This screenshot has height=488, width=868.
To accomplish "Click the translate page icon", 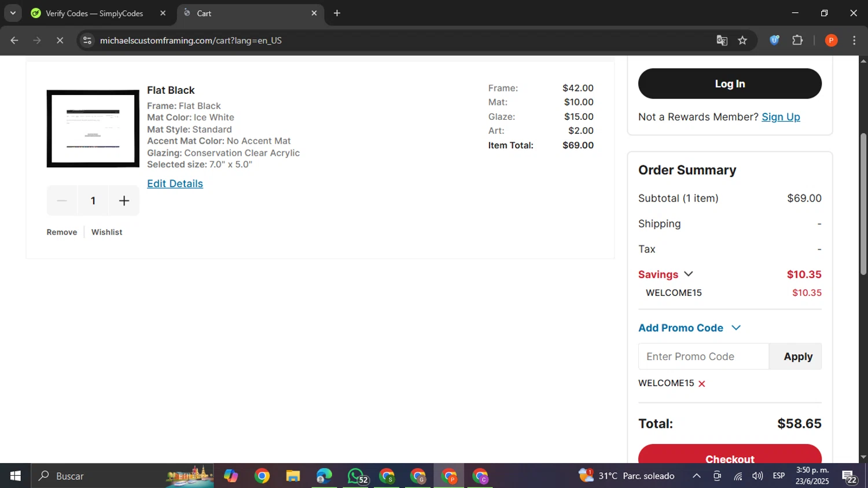I will point(722,41).
